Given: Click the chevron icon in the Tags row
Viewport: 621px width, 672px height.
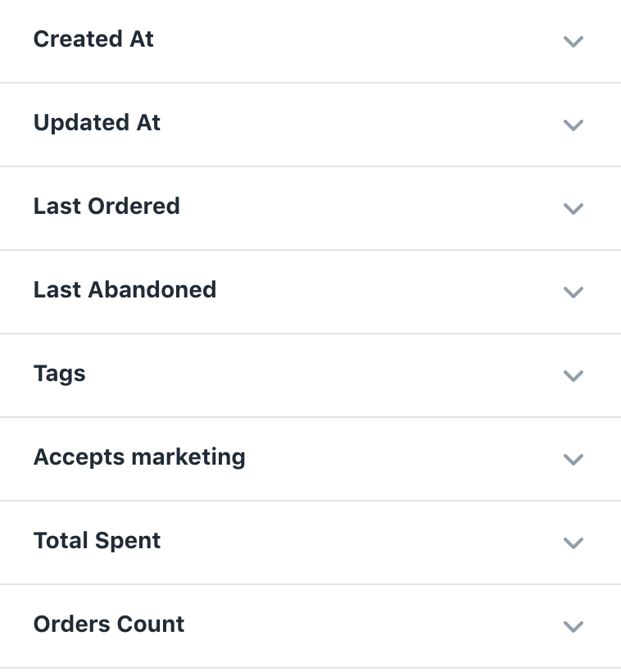Looking at the screenshot, I should [x=573, y=375].
